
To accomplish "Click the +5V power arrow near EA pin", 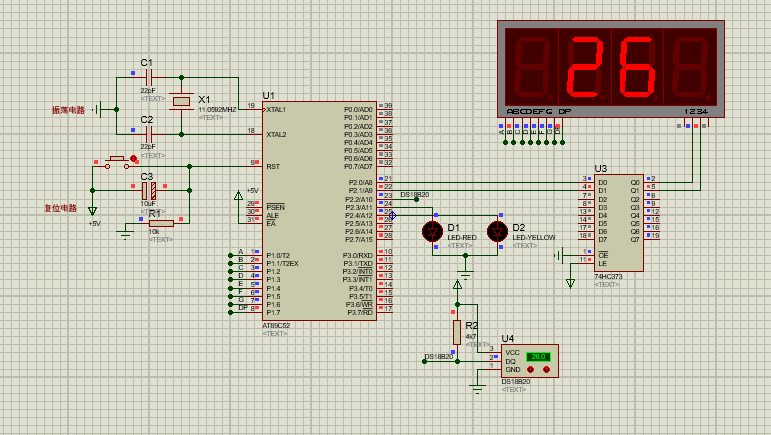I will [238, 195].
